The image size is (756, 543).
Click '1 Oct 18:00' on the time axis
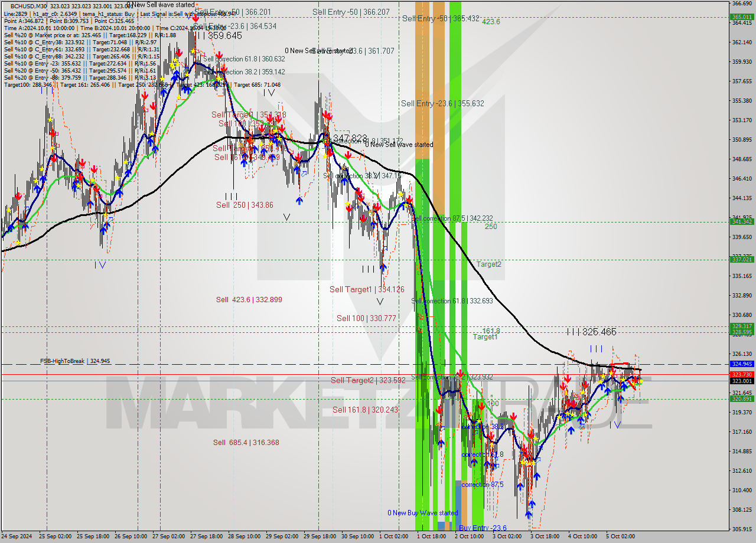[431, 537]
